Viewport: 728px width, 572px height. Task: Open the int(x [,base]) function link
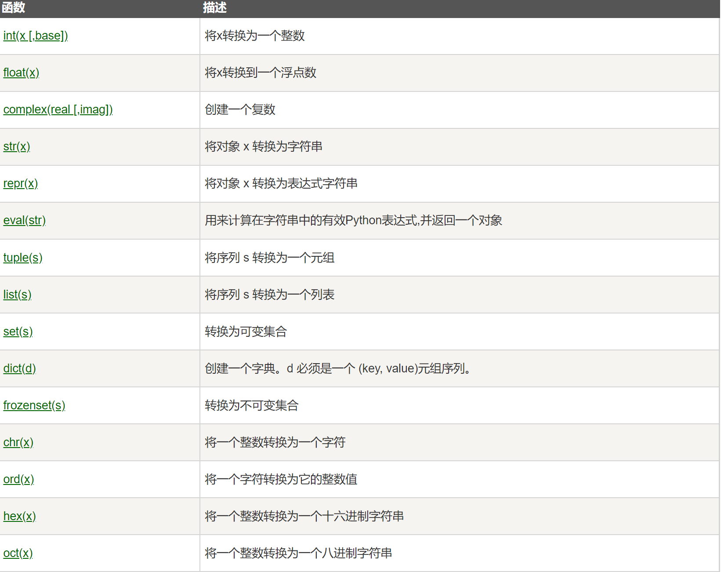(x=36, y=36)
